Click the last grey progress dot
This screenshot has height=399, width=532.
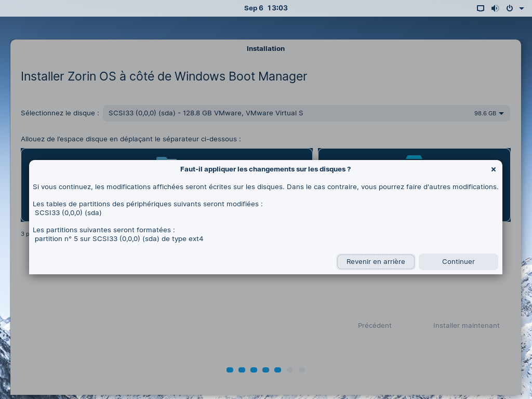click(301, 370)
